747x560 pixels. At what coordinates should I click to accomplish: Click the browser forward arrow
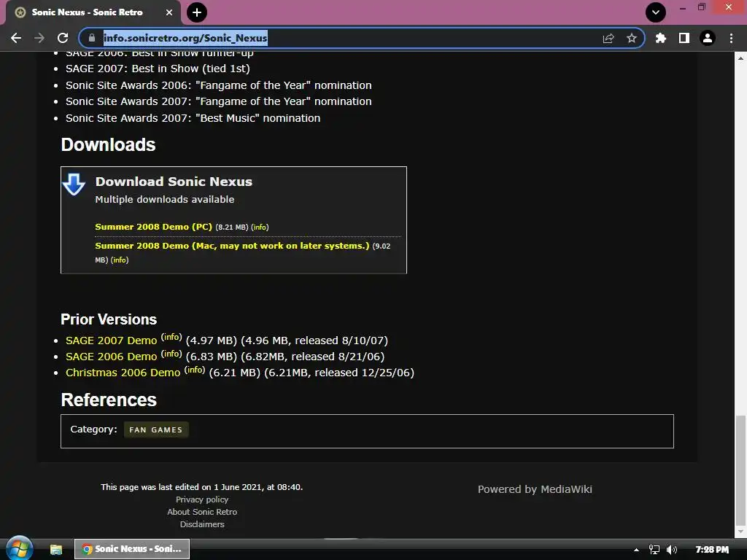click(x=39, y=38)
